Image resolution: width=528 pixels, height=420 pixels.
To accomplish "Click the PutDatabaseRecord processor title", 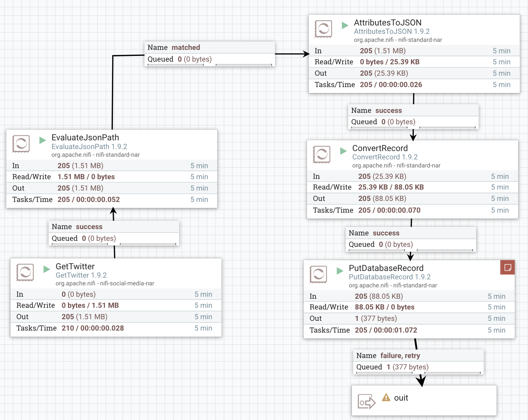I will [386, 268].
